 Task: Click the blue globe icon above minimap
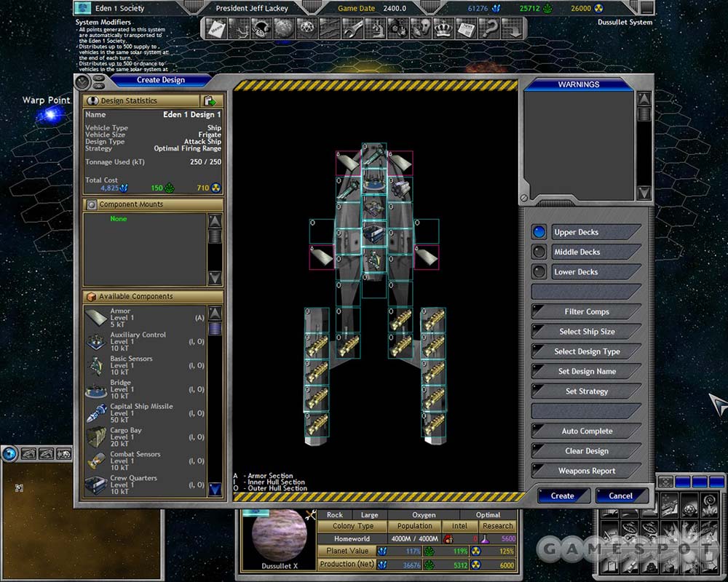click(9, 454)
